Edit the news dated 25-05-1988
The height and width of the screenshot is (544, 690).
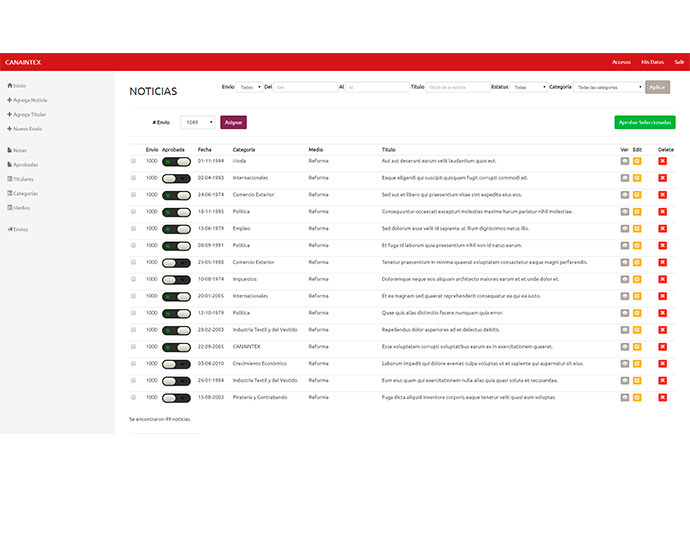click(637, 262)
